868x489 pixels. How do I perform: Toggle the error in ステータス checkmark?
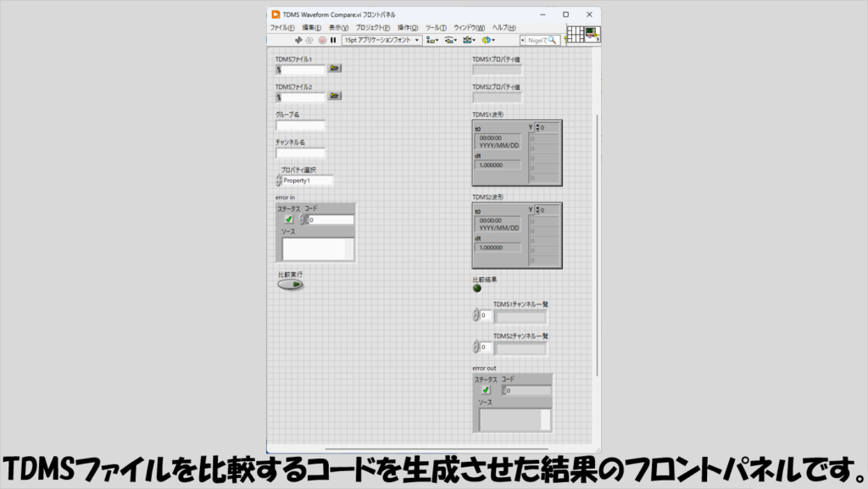(288, 219)
